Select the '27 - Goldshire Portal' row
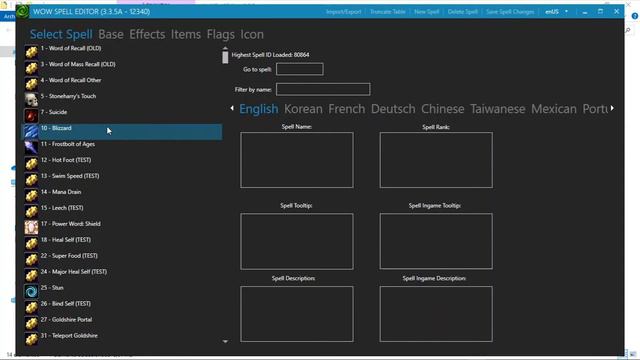 [x=122, y=323]
